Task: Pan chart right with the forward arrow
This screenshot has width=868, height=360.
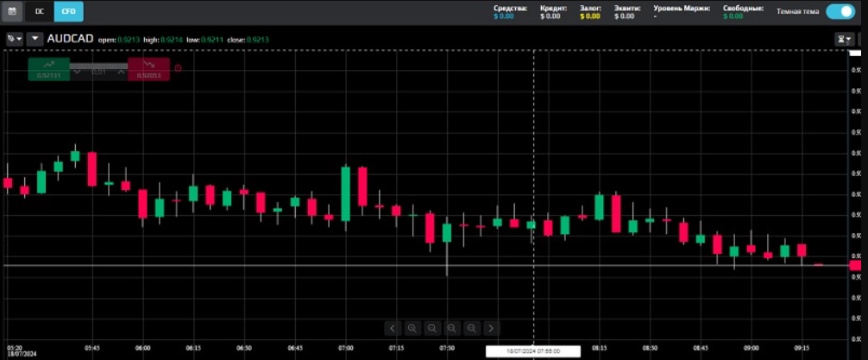Action: 492,328
